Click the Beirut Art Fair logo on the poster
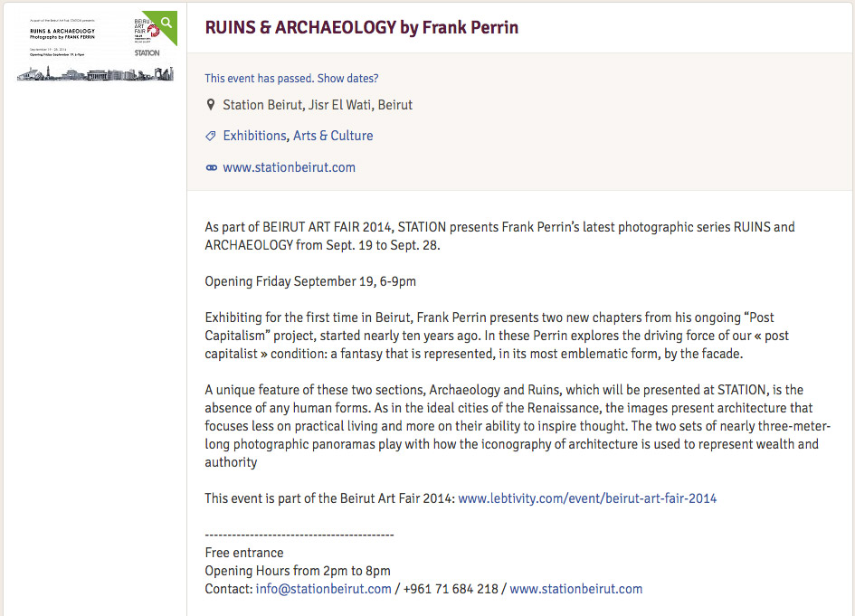This screenshot has width=855, height=616. (146, 28)
